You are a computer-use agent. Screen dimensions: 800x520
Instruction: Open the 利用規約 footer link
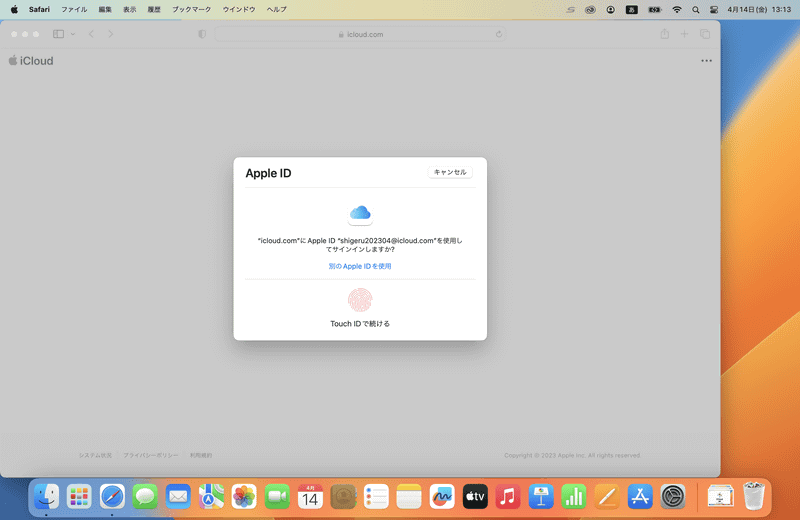click(201, 455)
